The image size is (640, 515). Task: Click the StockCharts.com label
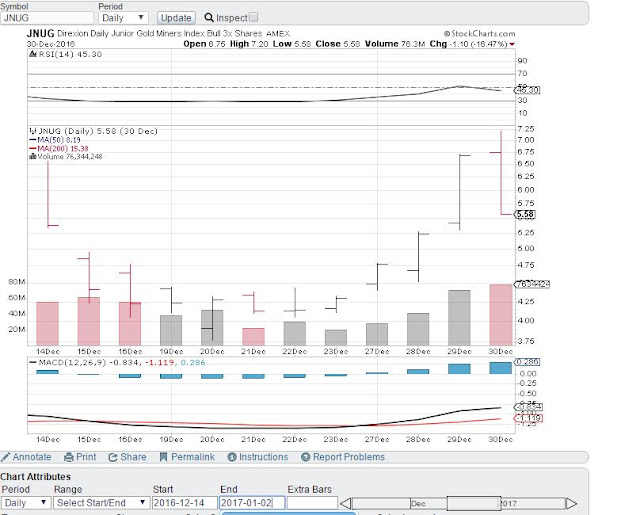coord(480,33)
